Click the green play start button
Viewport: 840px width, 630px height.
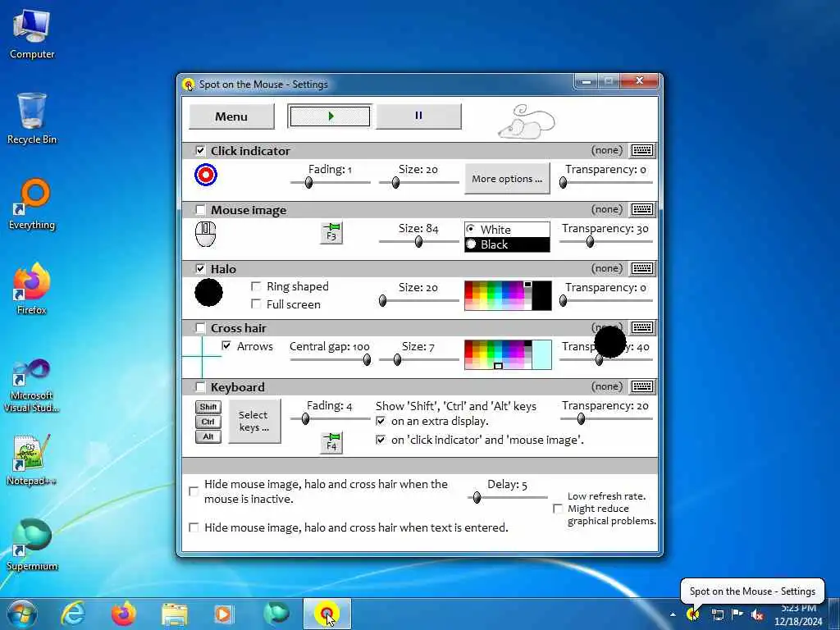click(x=330, y=116)
